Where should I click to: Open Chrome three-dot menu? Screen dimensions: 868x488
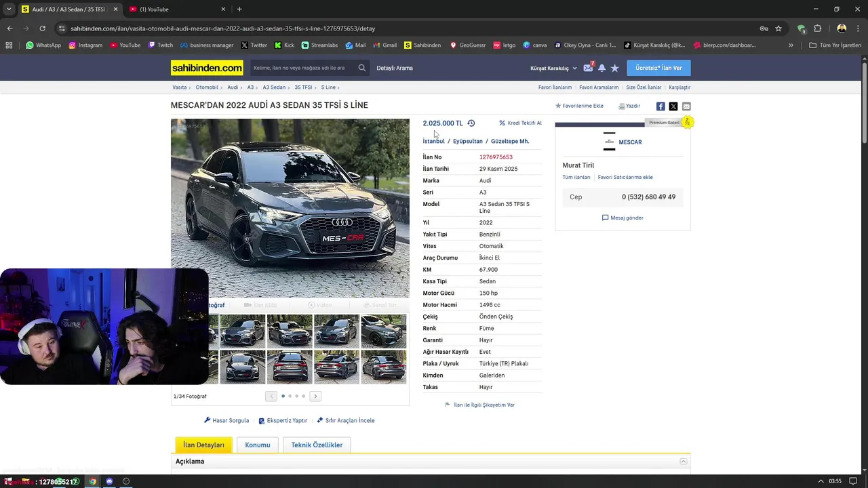pyautogui.click(x=858, y=28)
